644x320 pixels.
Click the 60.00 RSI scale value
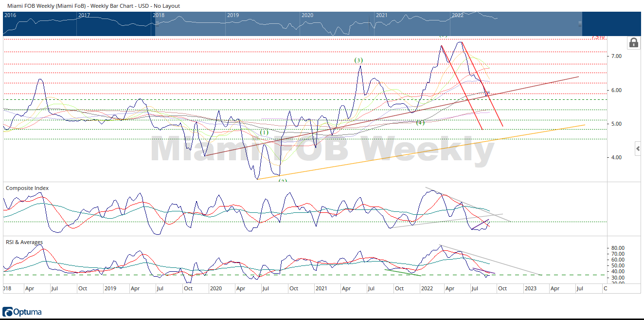(x=618, y=260)
